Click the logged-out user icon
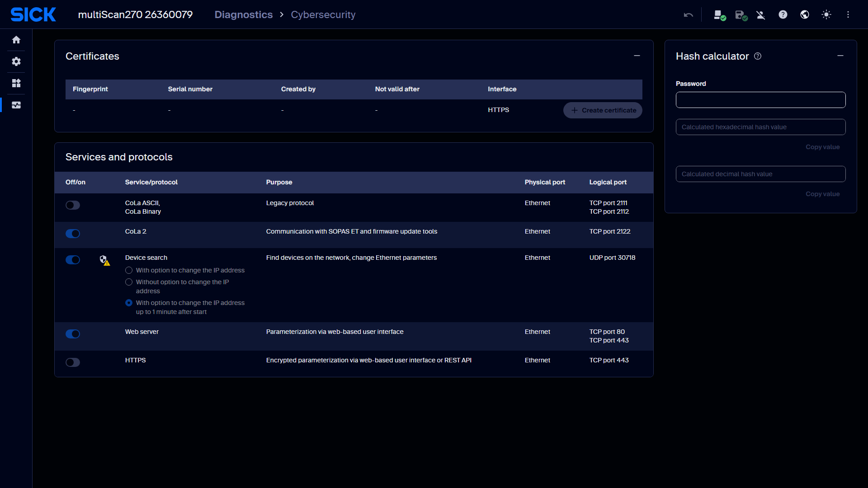 coord(761,15)
